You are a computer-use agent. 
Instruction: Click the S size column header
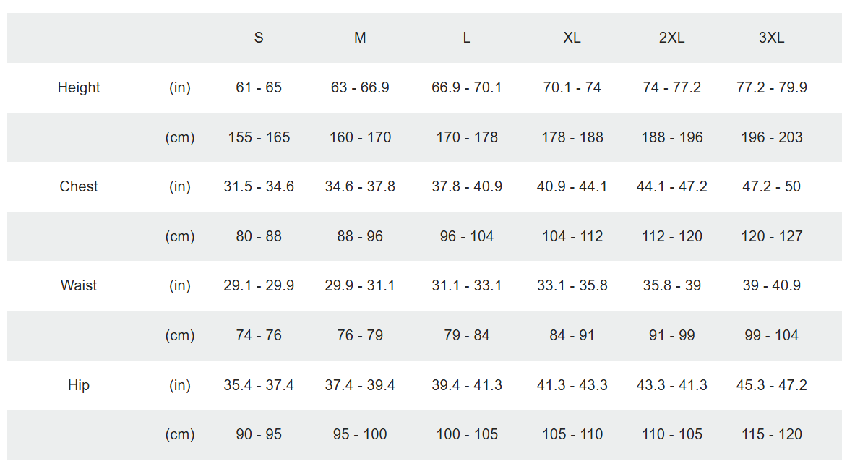click(x=259, y=38)
